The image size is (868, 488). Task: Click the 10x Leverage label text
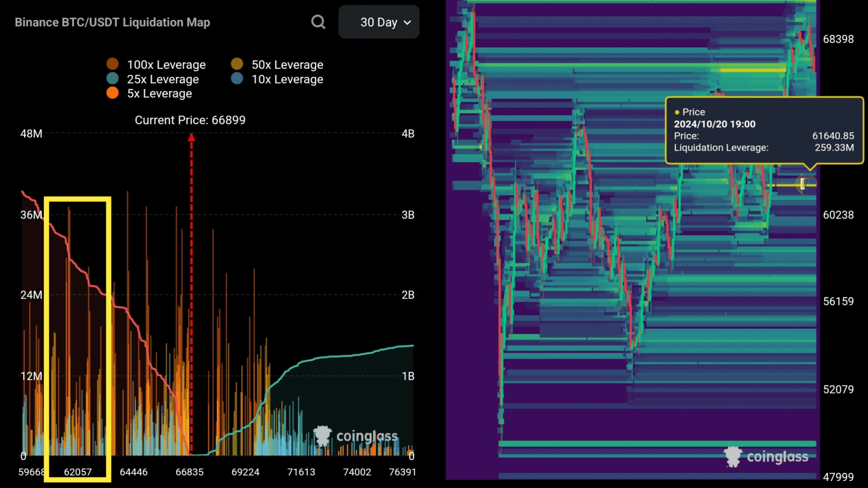point(287,79)
